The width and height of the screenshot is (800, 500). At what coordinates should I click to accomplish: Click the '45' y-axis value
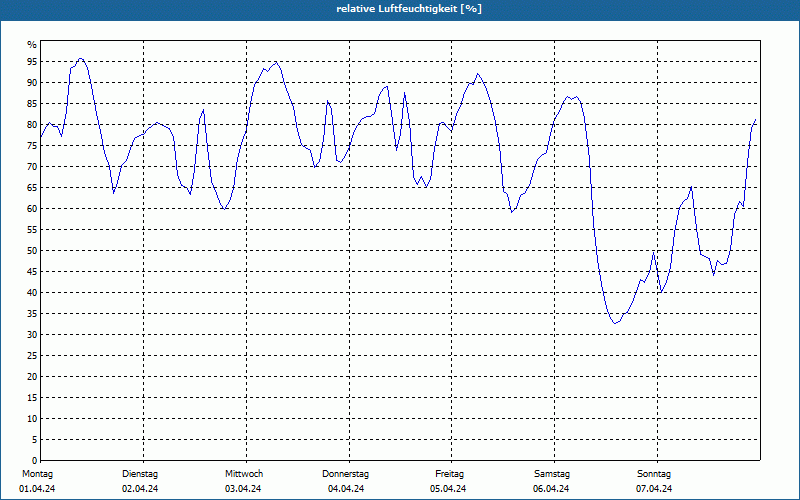32,271
